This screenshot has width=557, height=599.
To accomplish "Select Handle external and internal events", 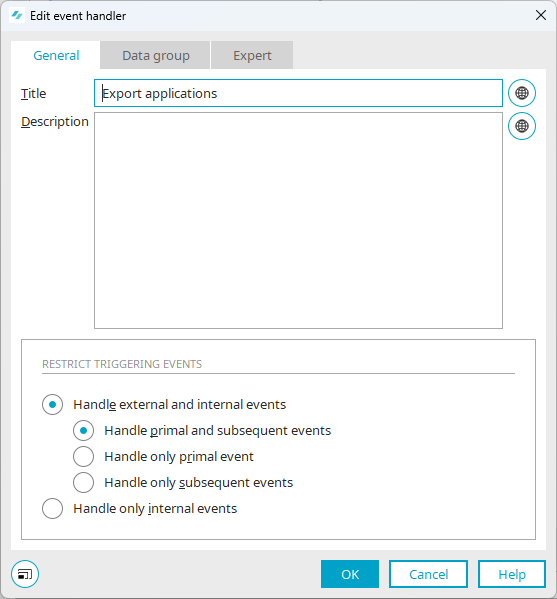I will (52, 404).
